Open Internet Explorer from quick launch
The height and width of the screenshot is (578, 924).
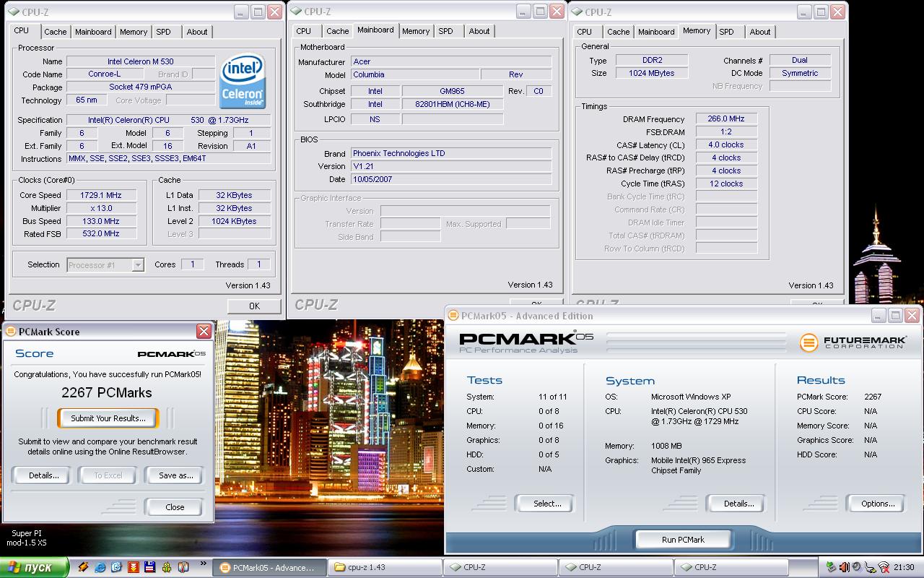pos(100,567)
